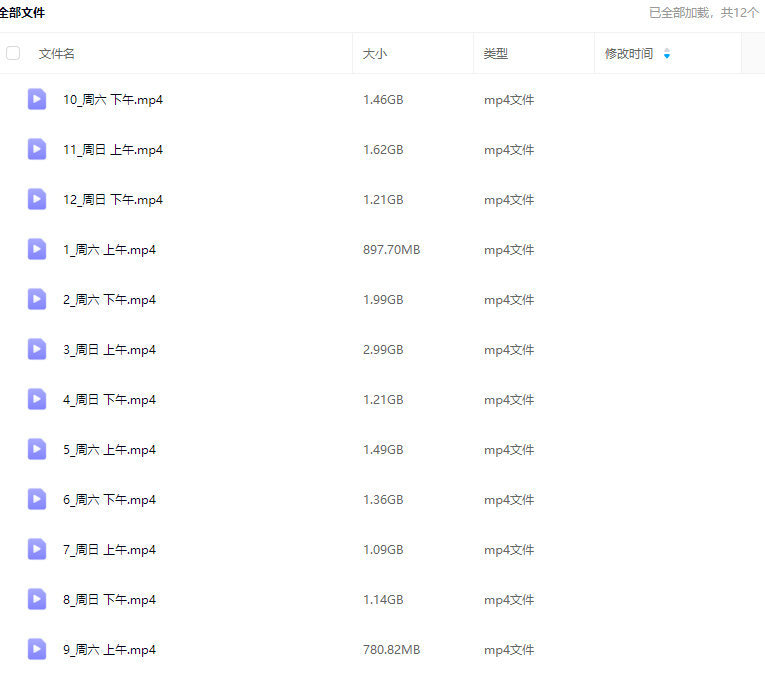Toggle the select-all checkbox in header

(x=13, y=53)
